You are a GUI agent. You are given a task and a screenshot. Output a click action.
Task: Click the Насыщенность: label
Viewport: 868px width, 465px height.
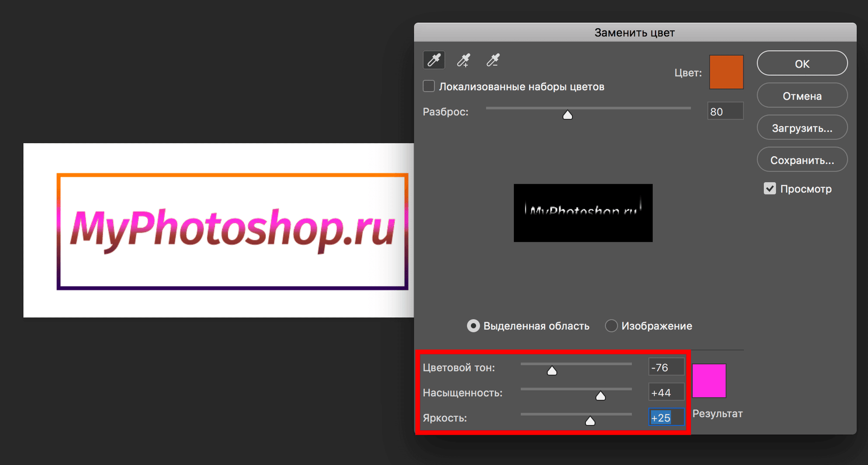pyautogui.click(x=463, y=393)
